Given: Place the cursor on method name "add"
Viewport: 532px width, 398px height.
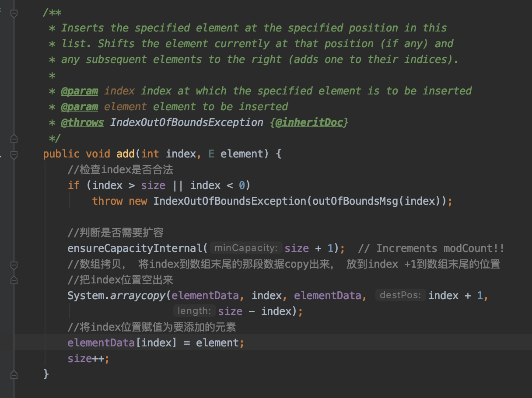Looking at the screenshot, I should click(x=126, y=154).
